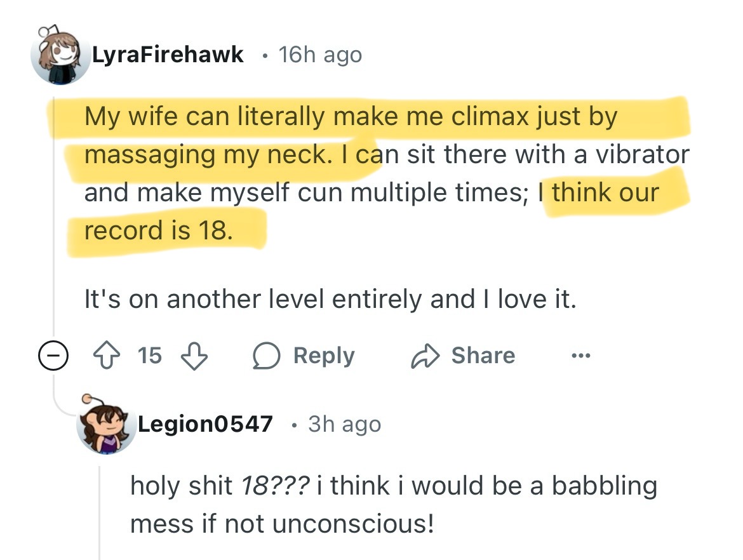Click the share arrow icon
This screenshot has width=743, height=560.
(x=425, y=356)
